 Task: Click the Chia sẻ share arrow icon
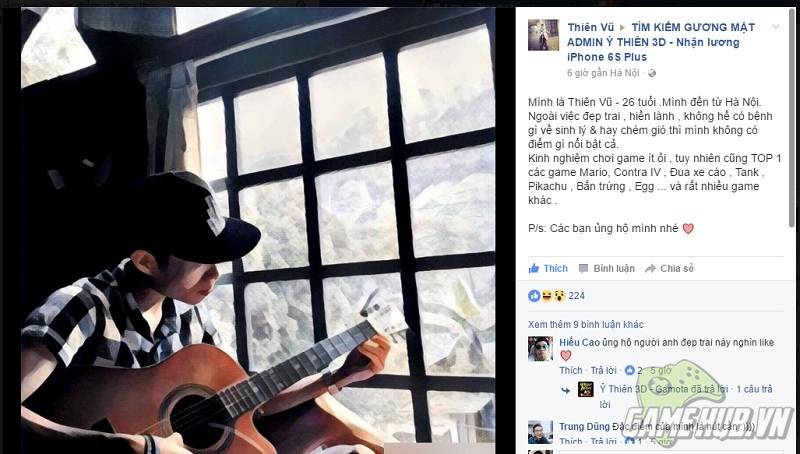pos(650,269)
